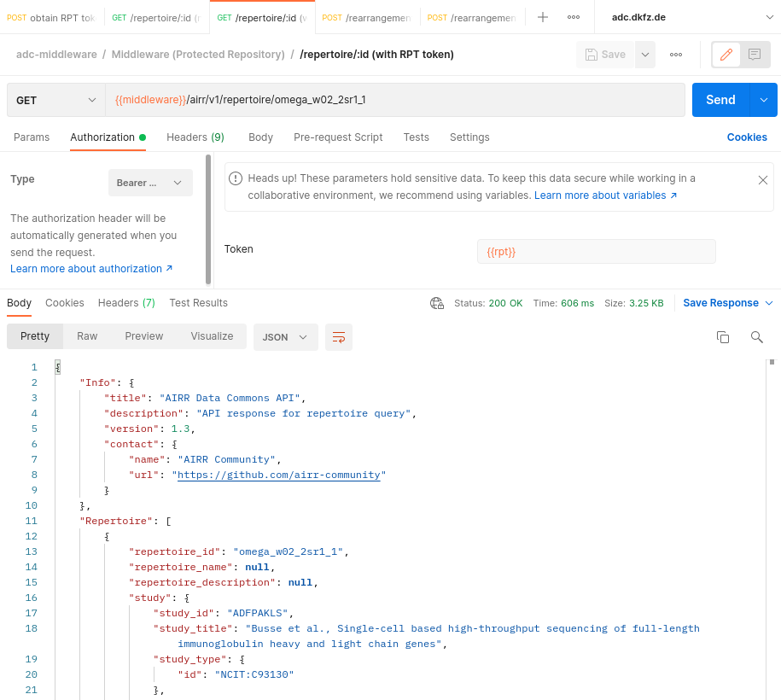
Task: Expand the Bearer authorization type dropdown
Action: (150, 183)
